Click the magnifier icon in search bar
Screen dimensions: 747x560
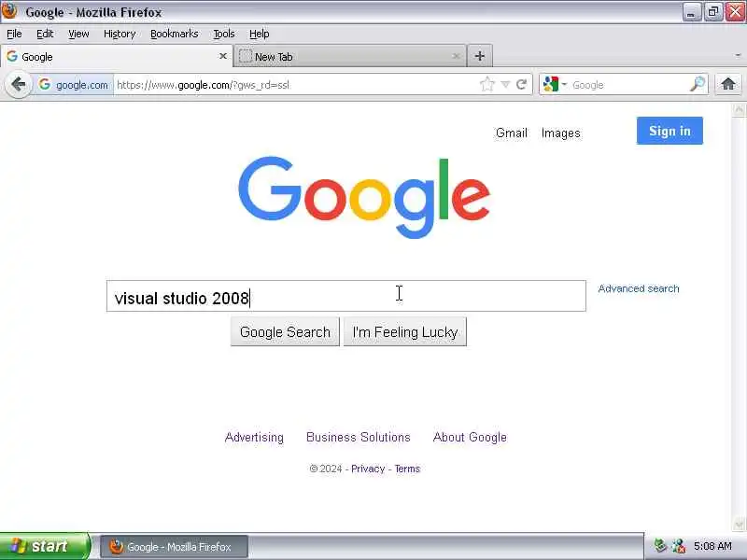698,84
